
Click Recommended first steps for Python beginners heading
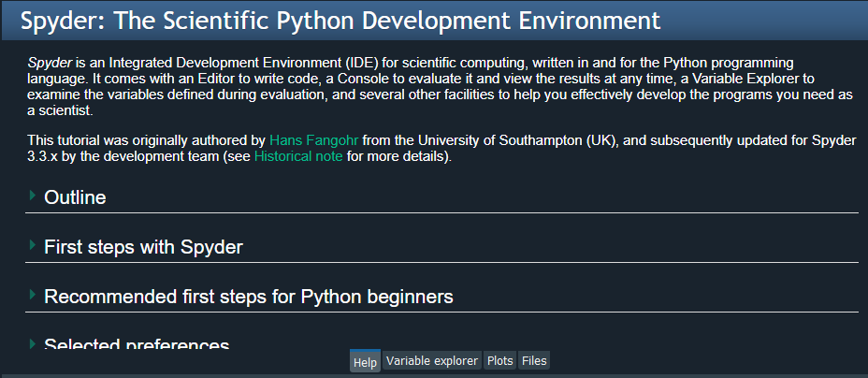248,297
